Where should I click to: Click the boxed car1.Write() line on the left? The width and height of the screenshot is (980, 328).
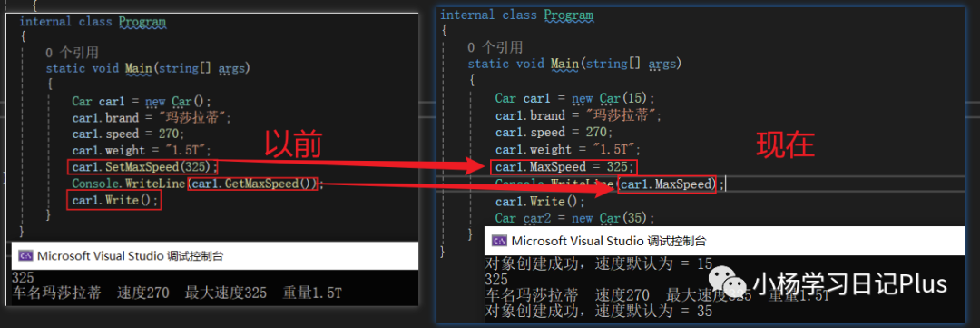(x=113, y=200)
